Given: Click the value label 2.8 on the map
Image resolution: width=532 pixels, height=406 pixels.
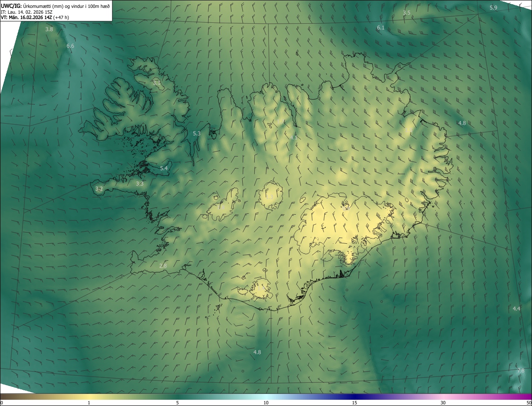Looking at the screenshot, I should [x=163, y=266].
